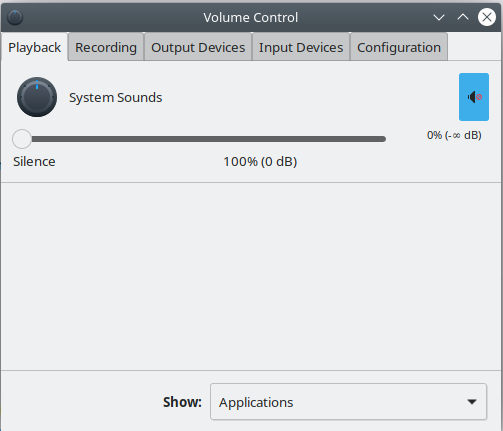The image size is (503, 431).
Task: Click the System Sounds knob icon
Action: 37,97
